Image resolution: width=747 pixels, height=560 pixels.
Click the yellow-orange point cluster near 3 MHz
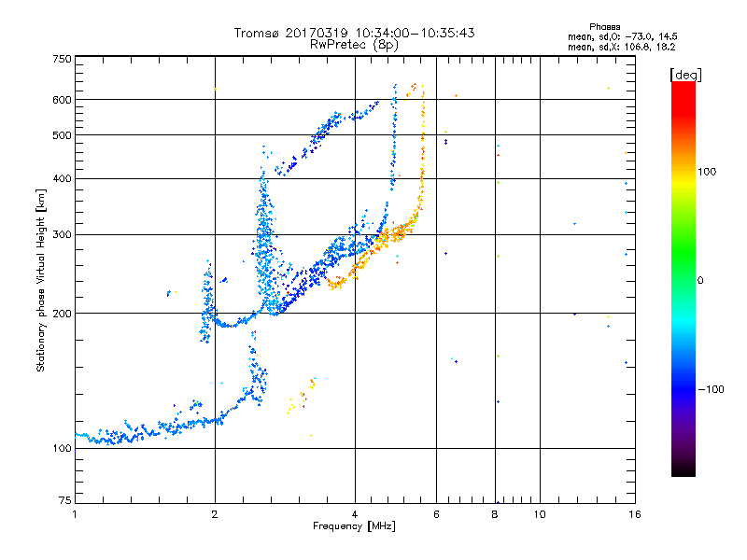[x=301, y=396]
